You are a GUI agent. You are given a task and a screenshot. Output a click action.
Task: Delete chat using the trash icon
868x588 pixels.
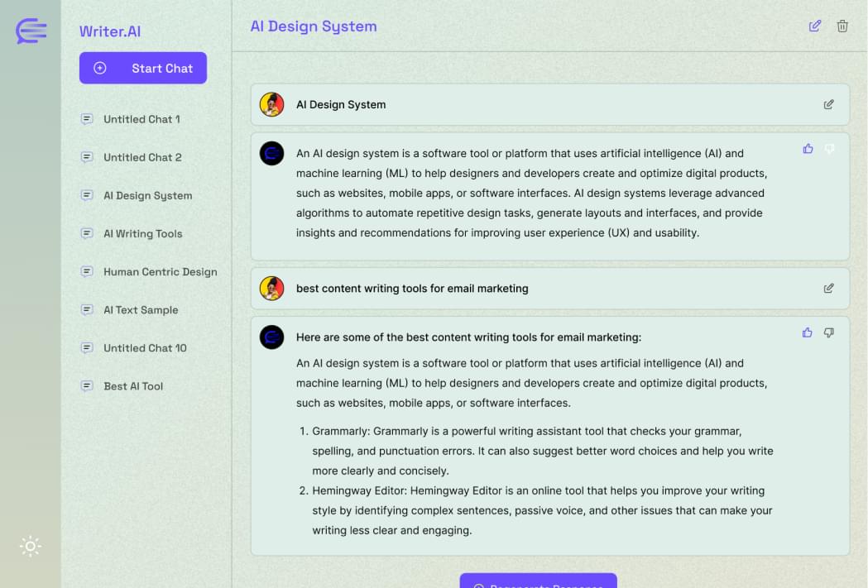tap(842, 26)
